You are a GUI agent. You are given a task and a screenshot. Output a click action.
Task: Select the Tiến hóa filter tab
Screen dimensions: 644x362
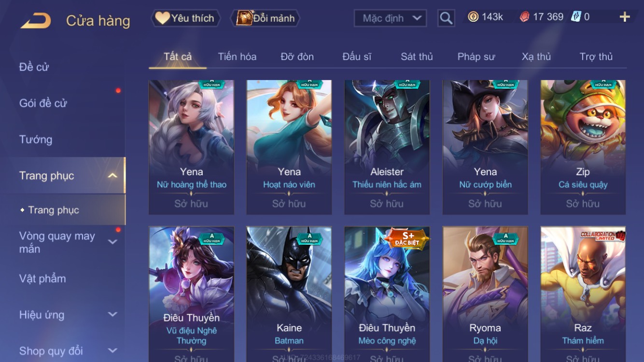(237, 56)
